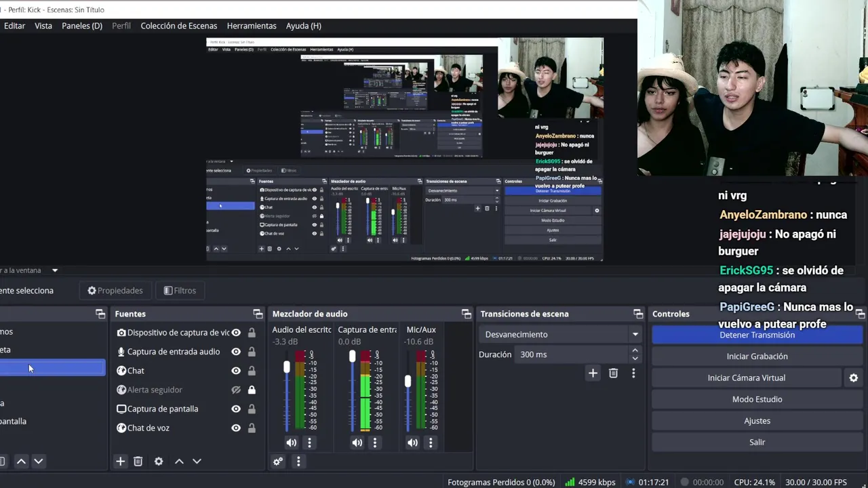Image resolution: width=868 pixels, height=488 pixels.
Task: Open Captura de entrada audio options menu
Action: 375,443
